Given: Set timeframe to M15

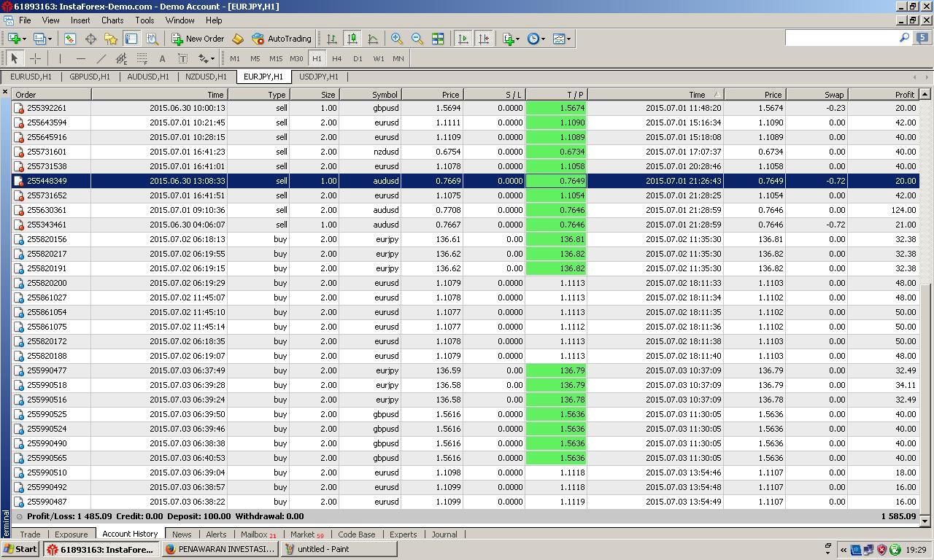Looking at the screenshot, I should pos(275,58).
